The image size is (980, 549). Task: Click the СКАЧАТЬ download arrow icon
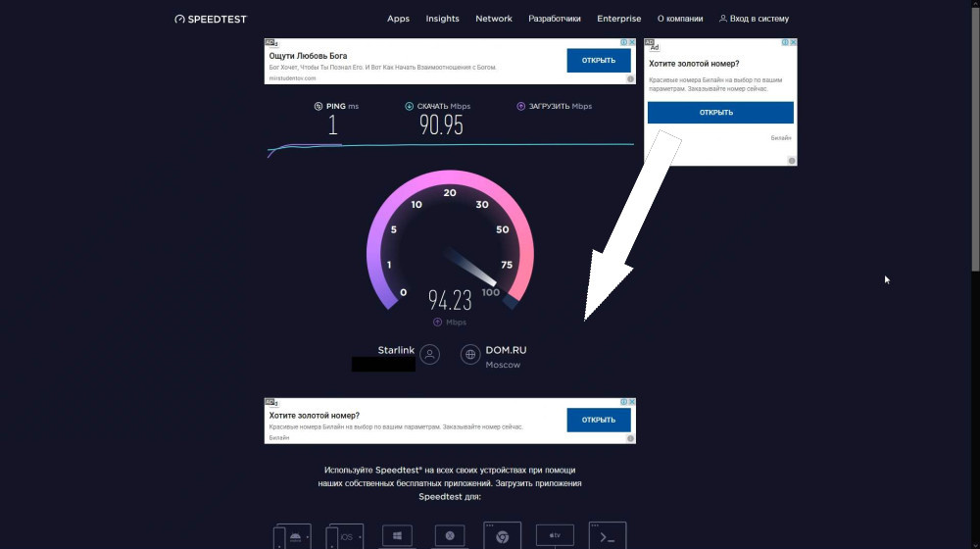pos(409,106)
